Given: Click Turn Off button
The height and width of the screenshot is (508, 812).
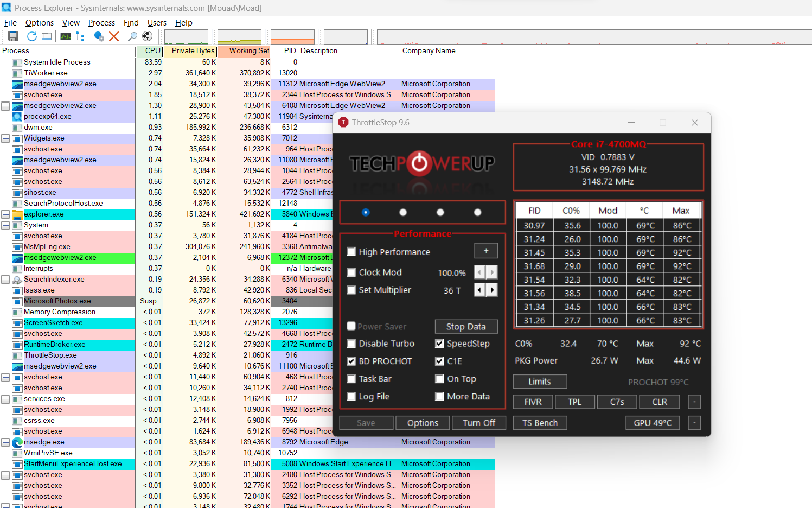Looking at the screenshot, I should click(479, 423).
